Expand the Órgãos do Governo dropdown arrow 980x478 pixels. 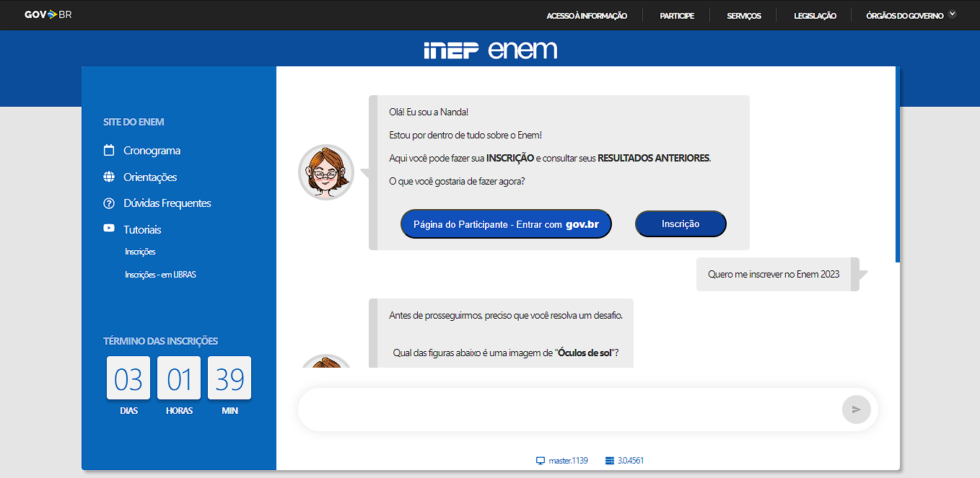click(x=953, y=14)
